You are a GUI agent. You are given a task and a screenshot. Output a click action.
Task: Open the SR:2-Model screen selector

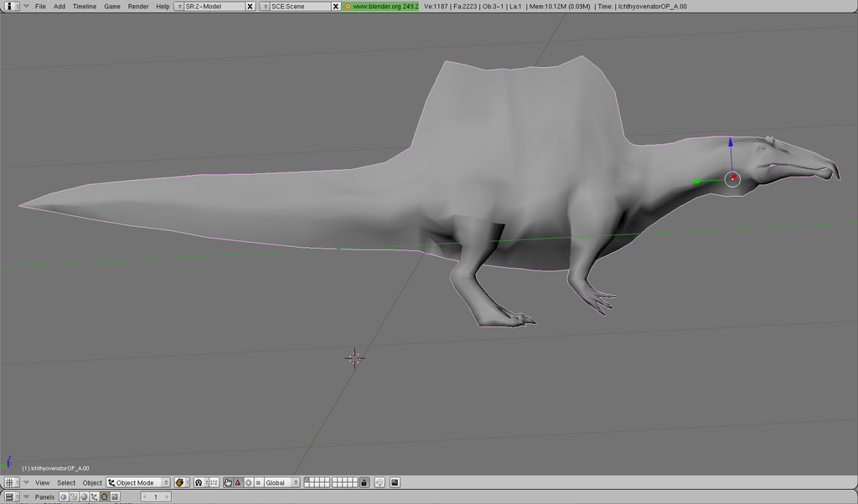pos(179,6)
